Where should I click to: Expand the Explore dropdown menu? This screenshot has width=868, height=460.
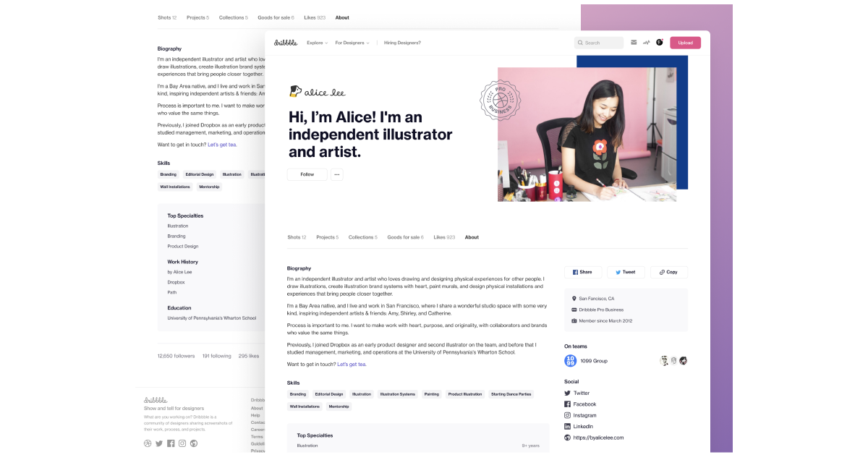(317, 43)
